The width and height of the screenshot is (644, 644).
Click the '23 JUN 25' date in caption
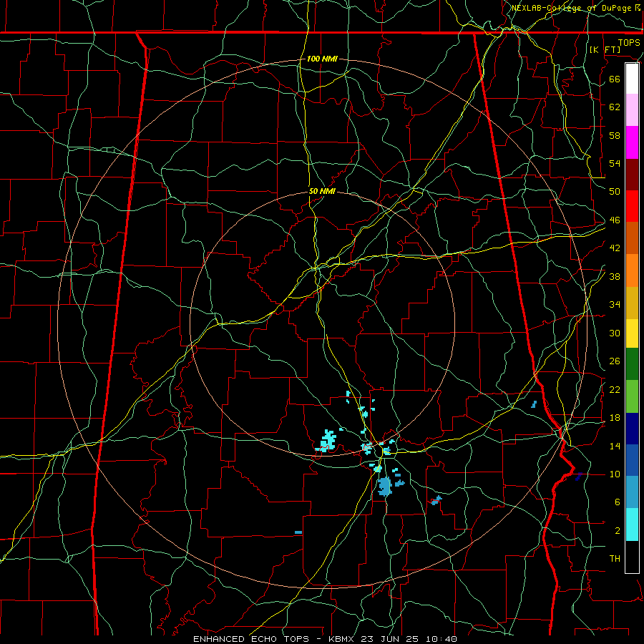click(x=389, y=639)
